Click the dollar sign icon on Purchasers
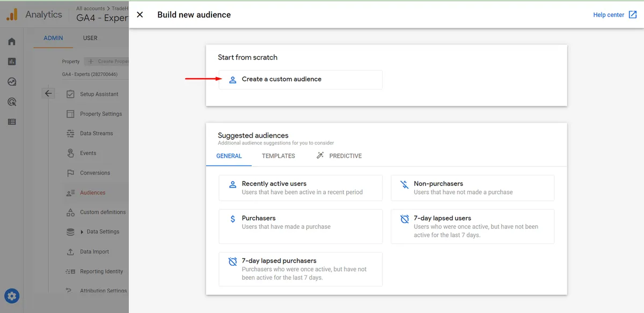The width and height of the screenshot is (644, 313). 232,219
